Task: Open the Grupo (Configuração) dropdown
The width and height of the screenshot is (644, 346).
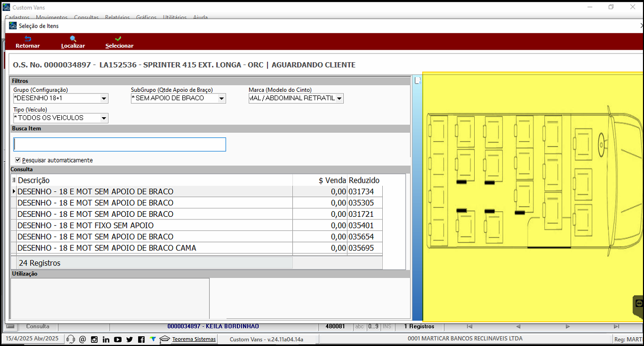Action: tap(104, 99)
